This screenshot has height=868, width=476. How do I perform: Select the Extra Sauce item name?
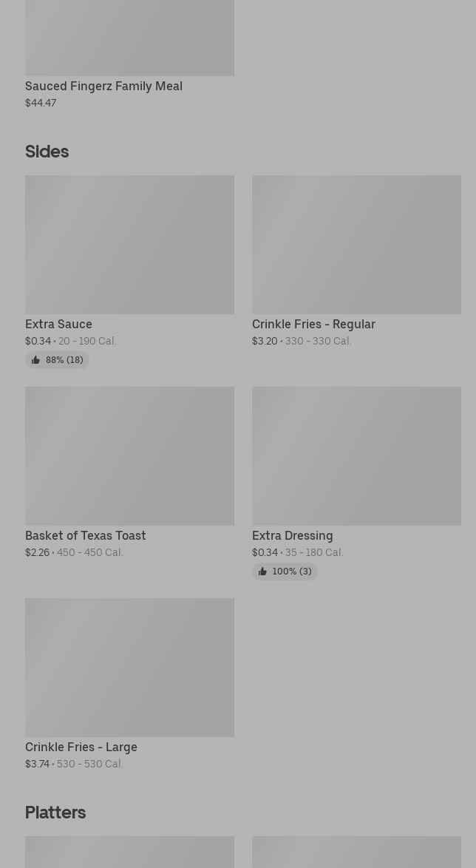58,325
